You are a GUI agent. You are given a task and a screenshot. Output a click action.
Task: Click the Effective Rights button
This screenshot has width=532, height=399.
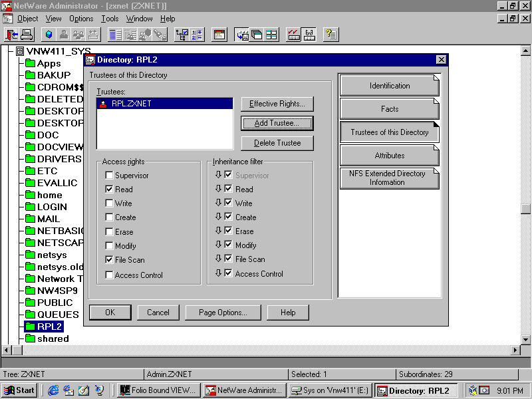[277, 104]
